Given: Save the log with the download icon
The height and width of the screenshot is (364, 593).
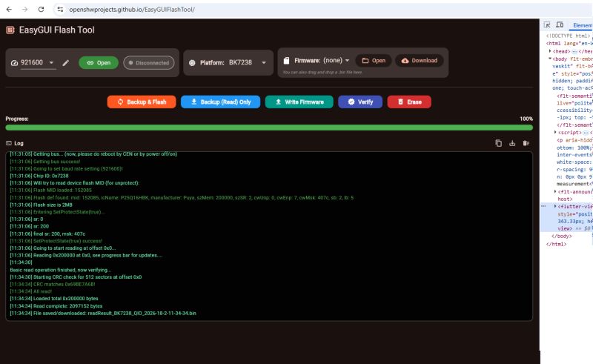Looking at the screenshot, I should 512,143.
